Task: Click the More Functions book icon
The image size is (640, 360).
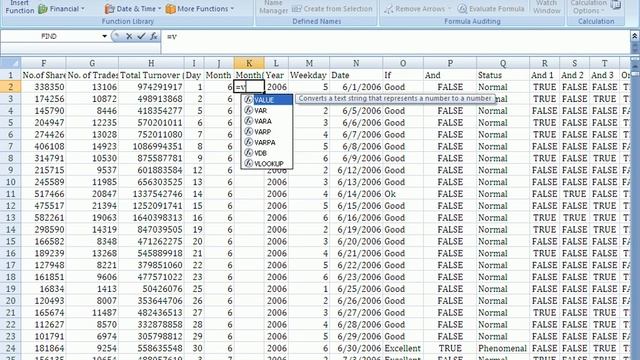Action: coord(170,9)
